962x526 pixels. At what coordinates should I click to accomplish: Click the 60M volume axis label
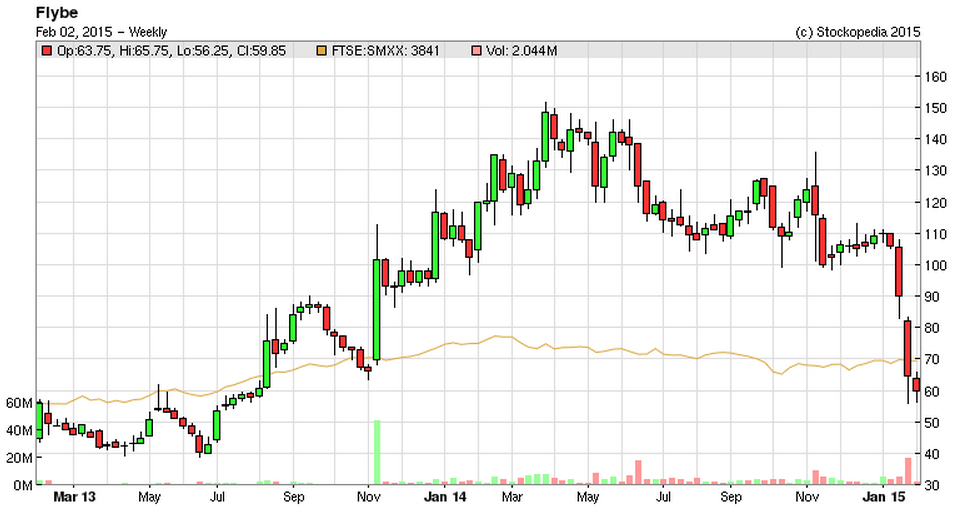[19, 403]
